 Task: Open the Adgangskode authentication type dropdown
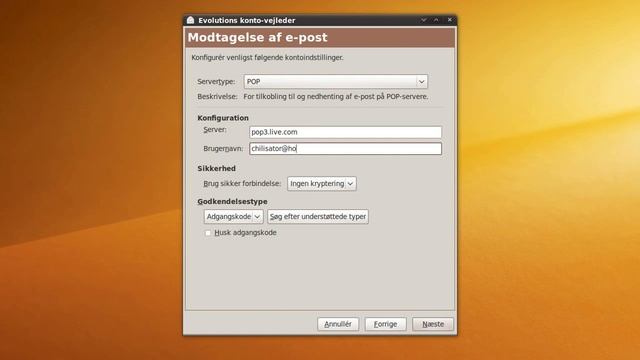233,217
